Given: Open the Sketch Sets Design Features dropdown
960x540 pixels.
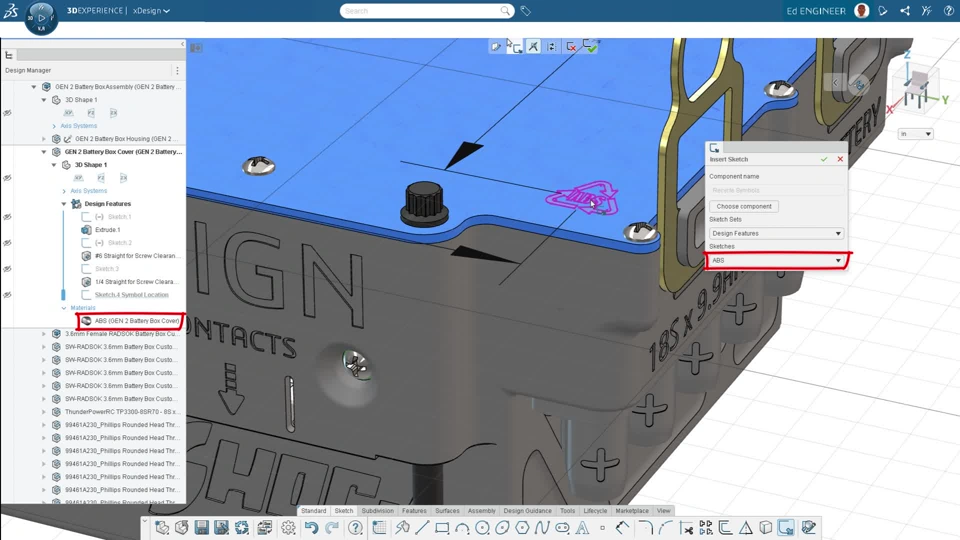Looking at the screenshot, I should (776, 233).
